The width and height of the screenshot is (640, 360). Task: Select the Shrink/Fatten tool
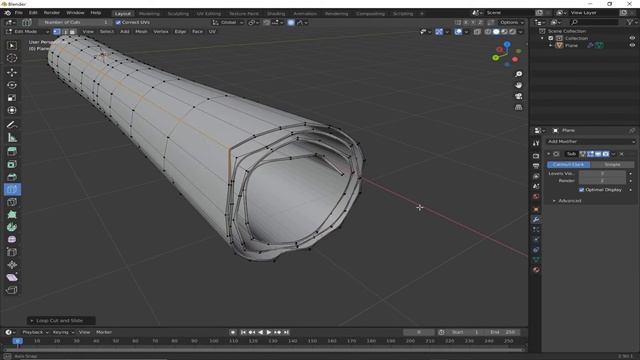[12, 265]
